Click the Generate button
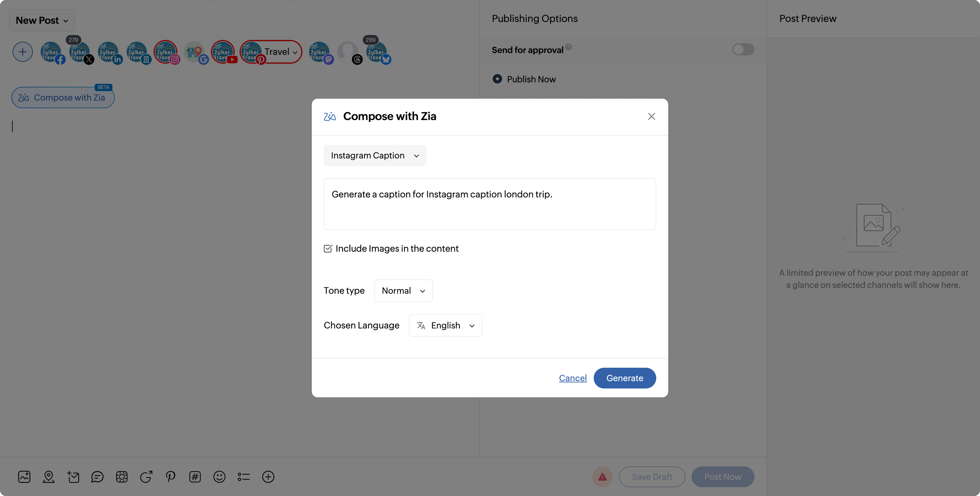Image resolution: width=980 pixels, height=496 pixels. 624,378
